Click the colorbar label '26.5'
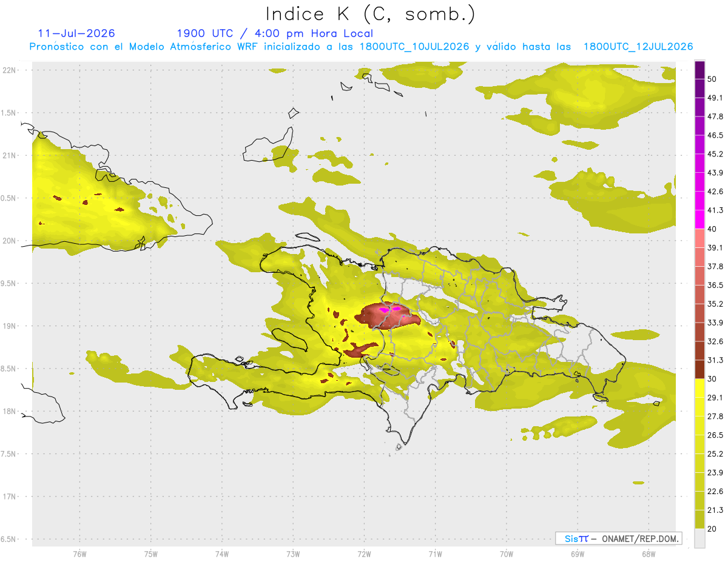Image resolution: width=728 pixels, height=562 pixels. click(x=715, y=435)
